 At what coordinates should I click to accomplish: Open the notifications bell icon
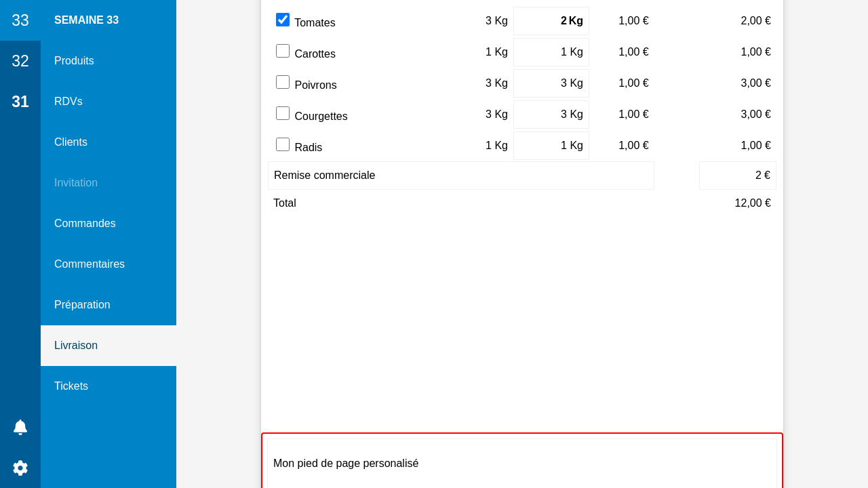click(x=20, y=427)
